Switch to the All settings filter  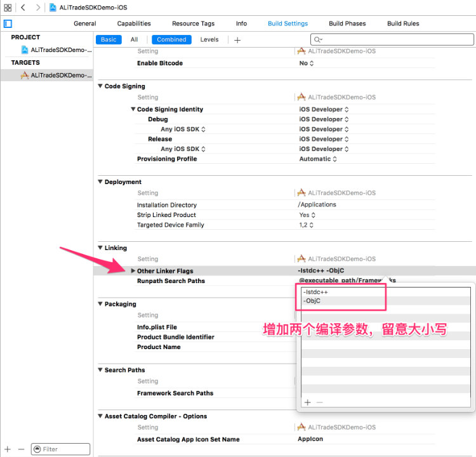(x=134, y=39)
